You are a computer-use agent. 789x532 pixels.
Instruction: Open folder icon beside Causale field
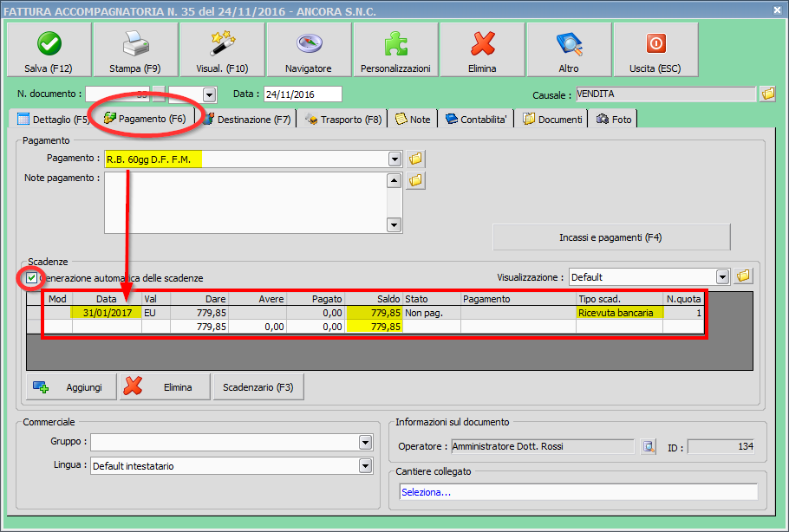(x=768, y=94)
